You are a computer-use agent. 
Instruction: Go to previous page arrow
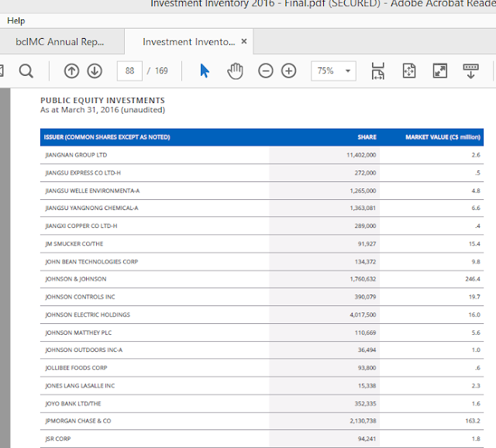[x=71, y=71]
